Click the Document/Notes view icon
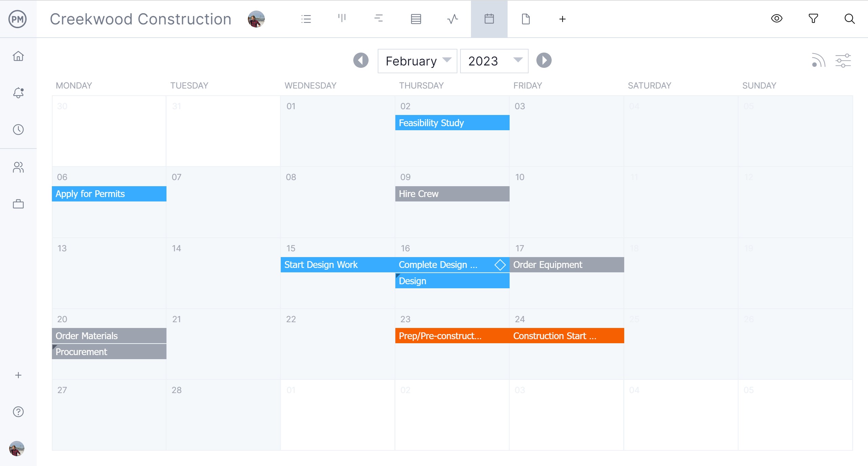868x466 pixels. [526, 18]
